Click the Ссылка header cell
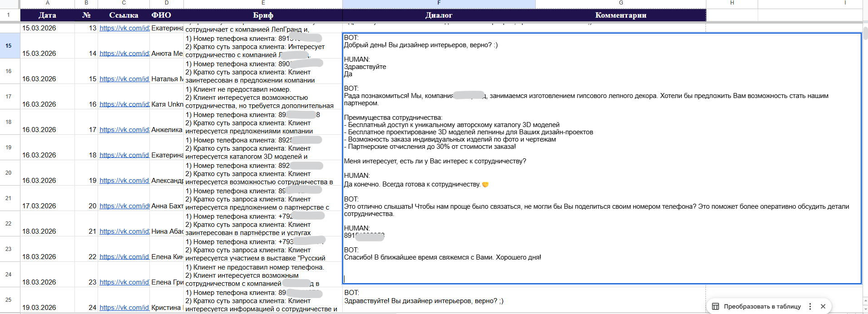The image size is (868, 314). pos(124,15)
